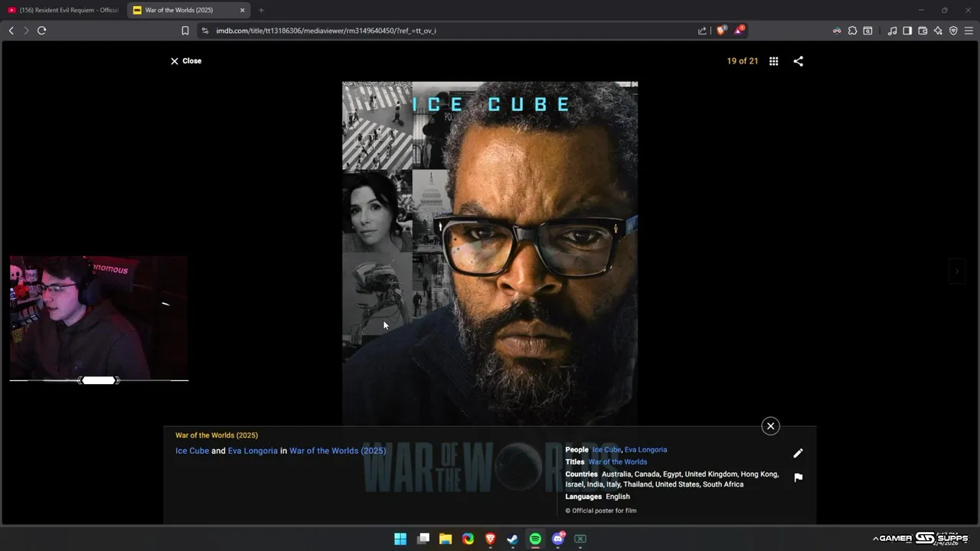Open the media playlist music note icon

892,31
